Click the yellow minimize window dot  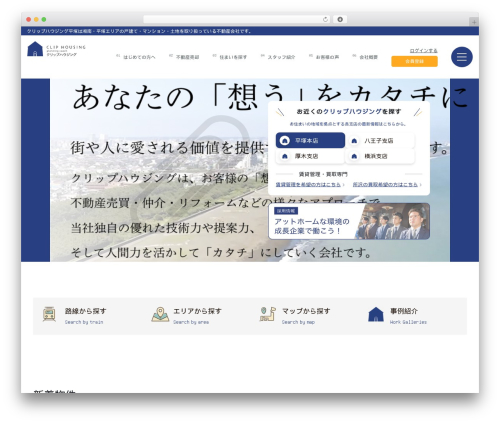[36, 19]
